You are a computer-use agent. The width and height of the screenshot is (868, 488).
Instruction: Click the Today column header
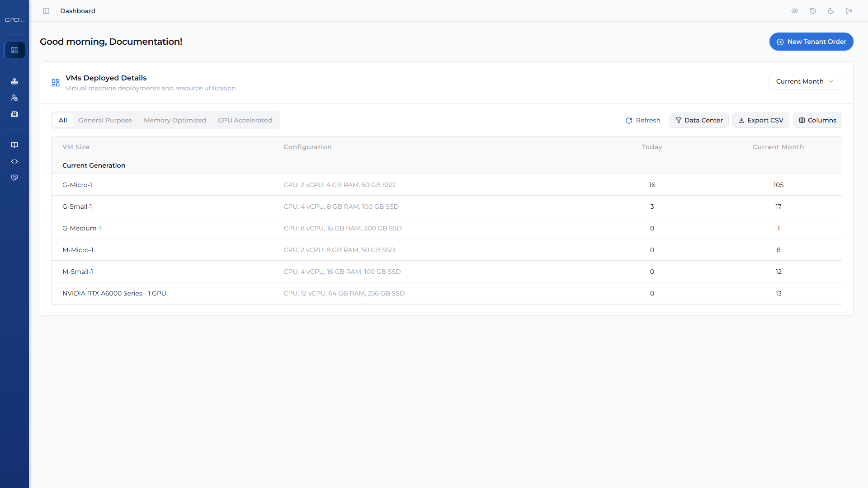point(652,147)
